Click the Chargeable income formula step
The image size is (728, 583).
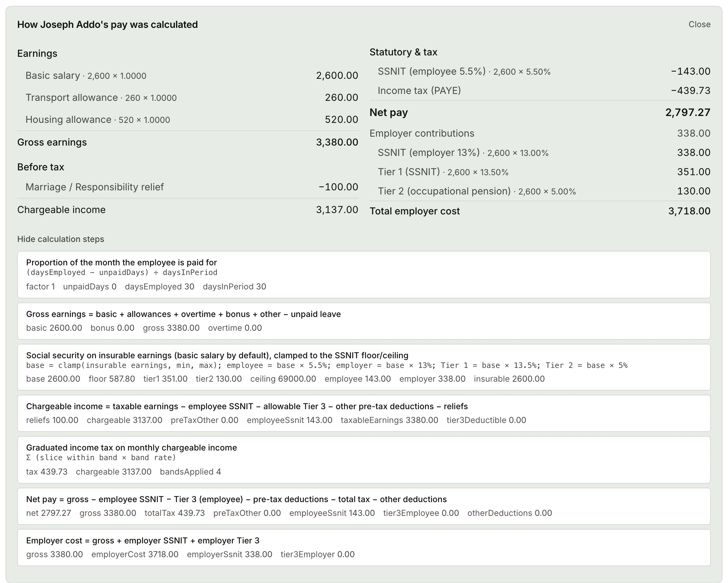tap(364, 413)
